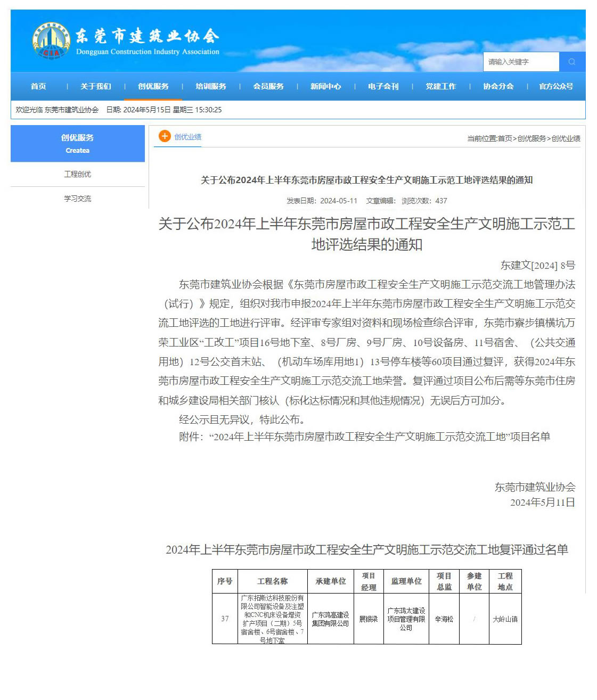597x700 pixels.
Task: Switch to the 会员服务 navigation tab
Action: tap(269, 86)
